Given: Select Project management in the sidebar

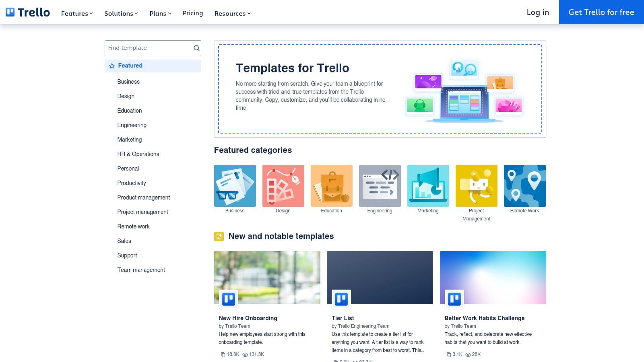Looking at the screenshot, I should 143,212.
